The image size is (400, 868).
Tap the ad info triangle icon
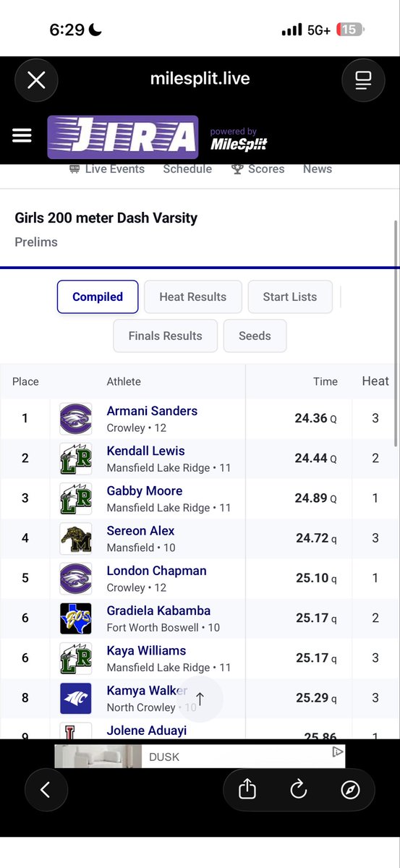click(x=337, y=752)
